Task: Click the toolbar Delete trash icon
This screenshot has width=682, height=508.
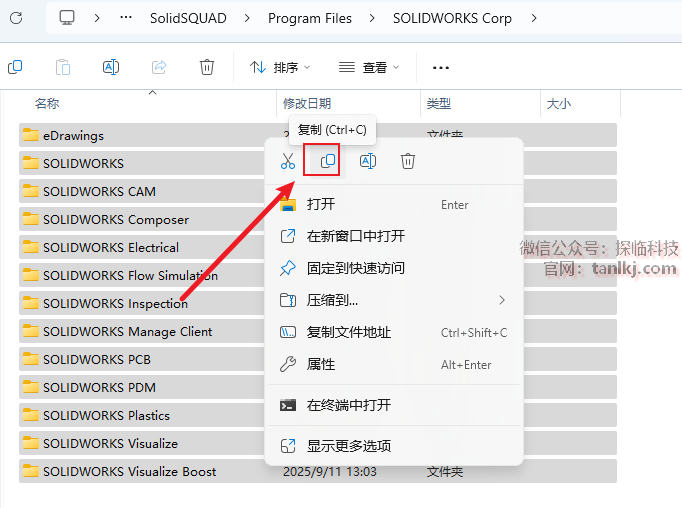Action: pyautogui.click(x=207, y=67)
